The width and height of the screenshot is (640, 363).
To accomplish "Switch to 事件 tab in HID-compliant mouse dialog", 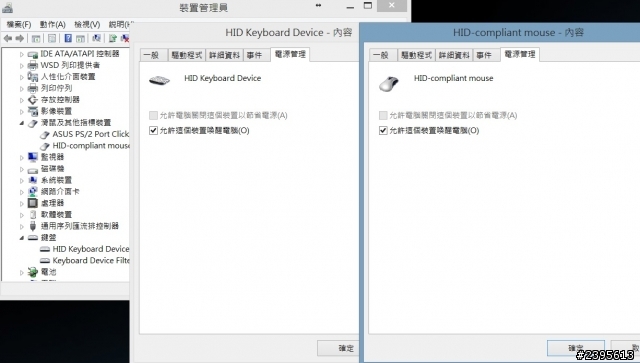I will pyautogui.click(x=486, y=55).
